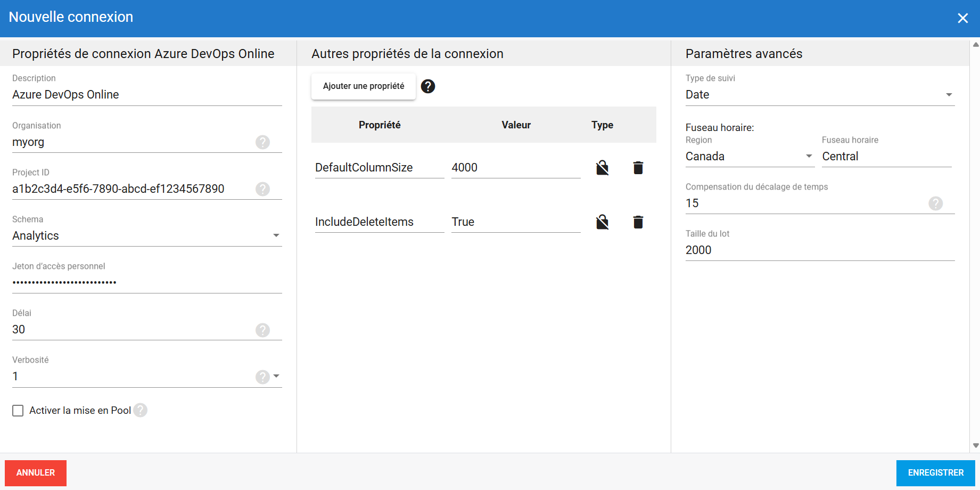
Task: Toggle the lock icon on IncludeDeleteItems row
Action: point(602,222)
